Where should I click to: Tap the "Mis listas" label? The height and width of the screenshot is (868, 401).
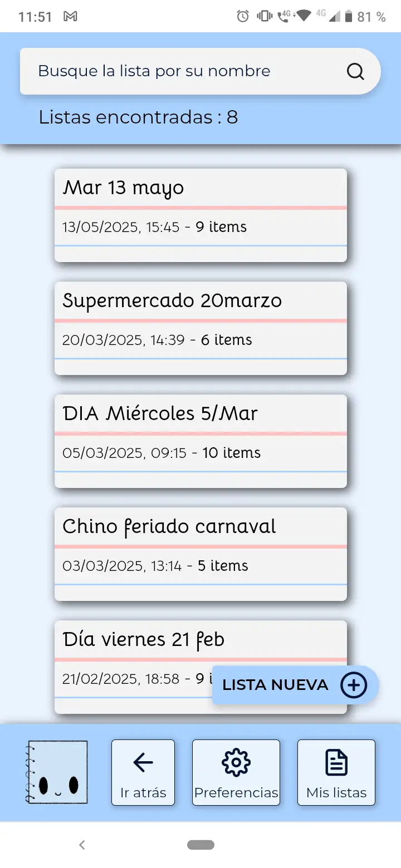point(336,793)
